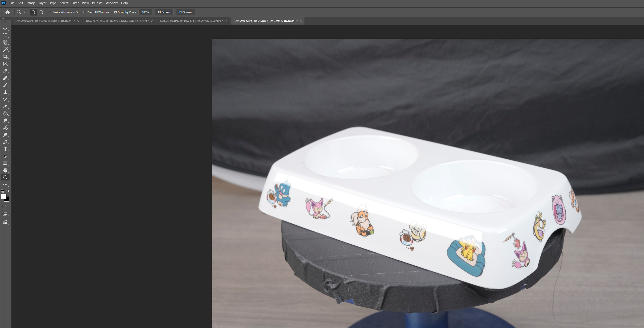Choose the Zoom Out mode icon
644x328 pixels.
click(x=42, y=12)
